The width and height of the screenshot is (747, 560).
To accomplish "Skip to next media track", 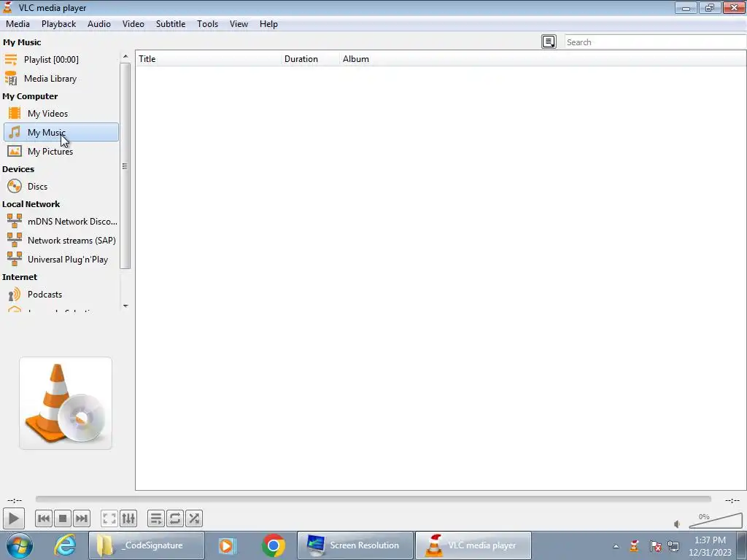I will [82, 518].
